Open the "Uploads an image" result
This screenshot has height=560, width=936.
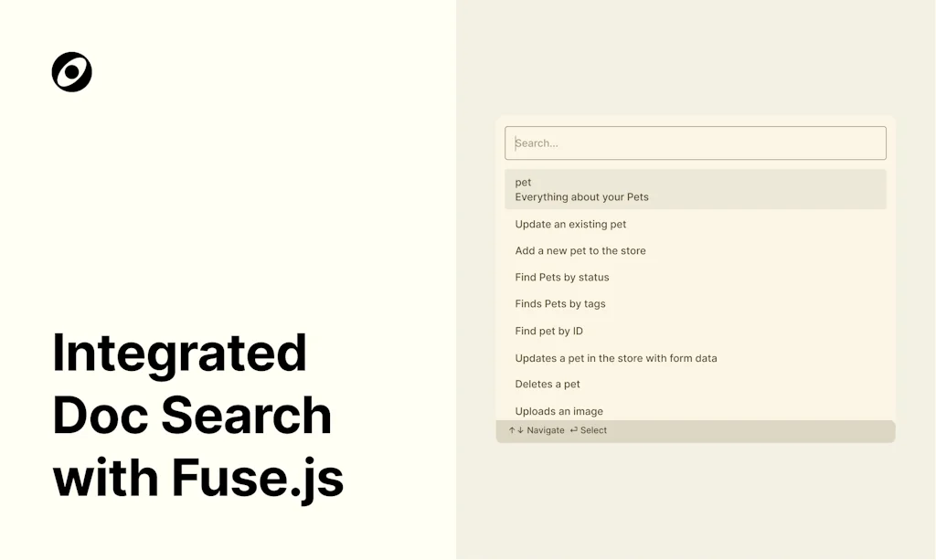coord(558,411)
